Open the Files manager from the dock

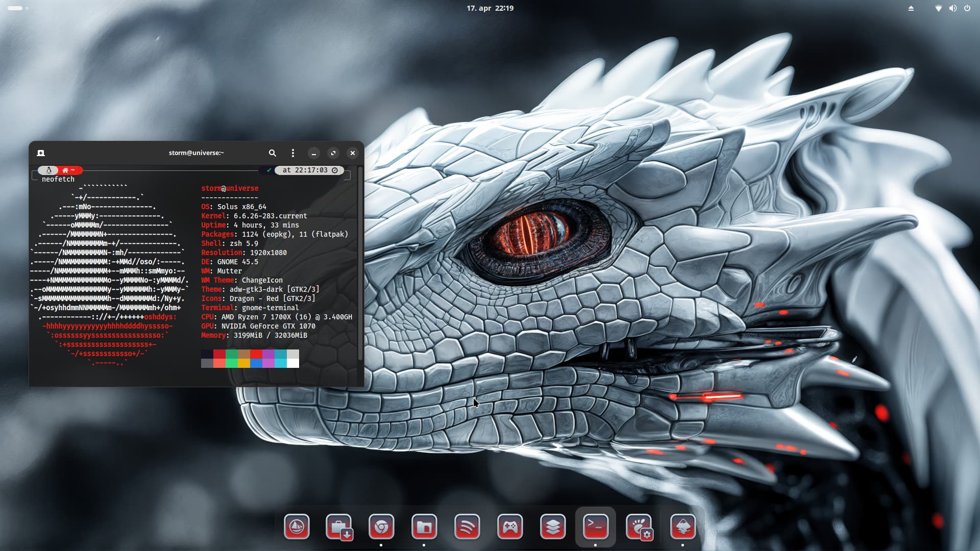[424, 527]
